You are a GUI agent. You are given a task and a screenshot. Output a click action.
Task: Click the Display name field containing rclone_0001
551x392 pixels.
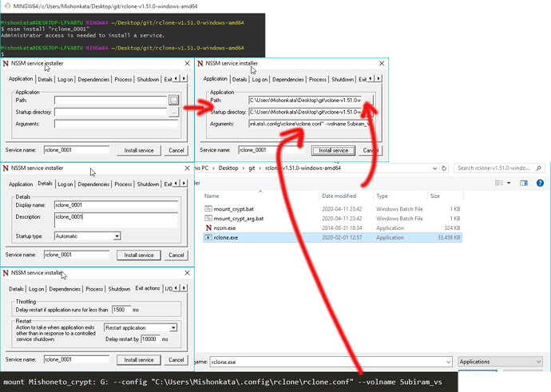pos(117,205)
